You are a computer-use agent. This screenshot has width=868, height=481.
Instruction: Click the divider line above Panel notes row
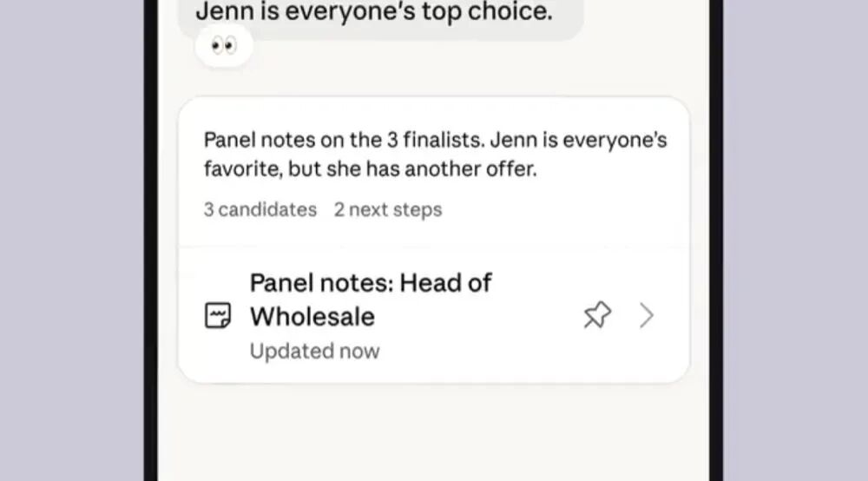click(x=433, y=247)
